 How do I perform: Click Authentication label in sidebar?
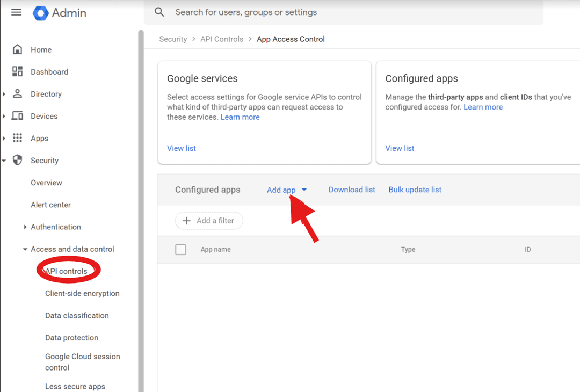click(56, 227)
